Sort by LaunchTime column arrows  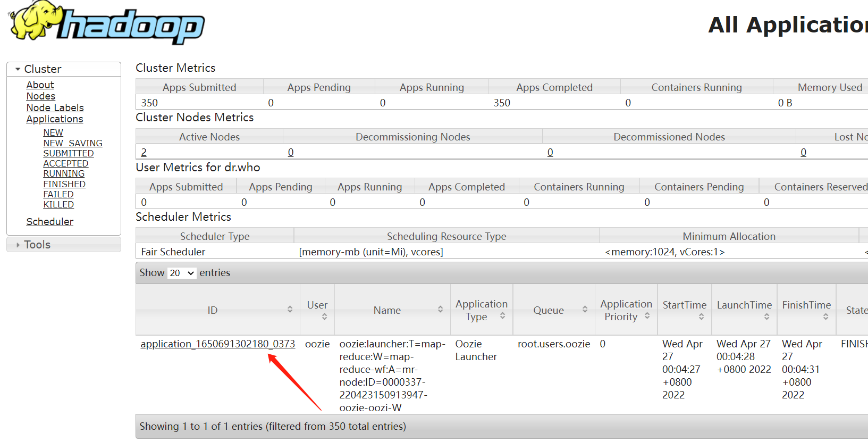[x=766, y=317]
